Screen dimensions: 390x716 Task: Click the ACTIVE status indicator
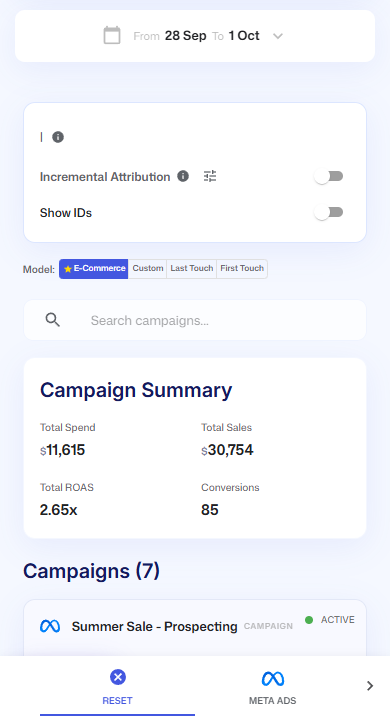tap(330, 620)
